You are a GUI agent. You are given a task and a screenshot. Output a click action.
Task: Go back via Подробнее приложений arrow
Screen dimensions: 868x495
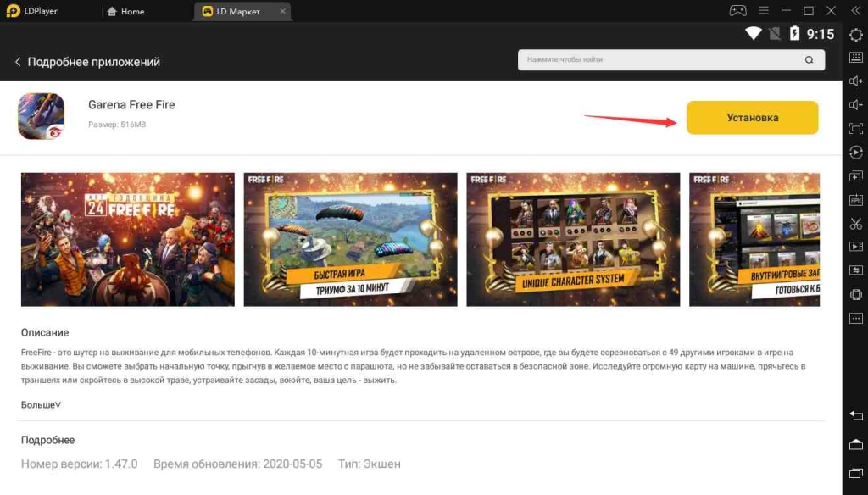point(19,61)
